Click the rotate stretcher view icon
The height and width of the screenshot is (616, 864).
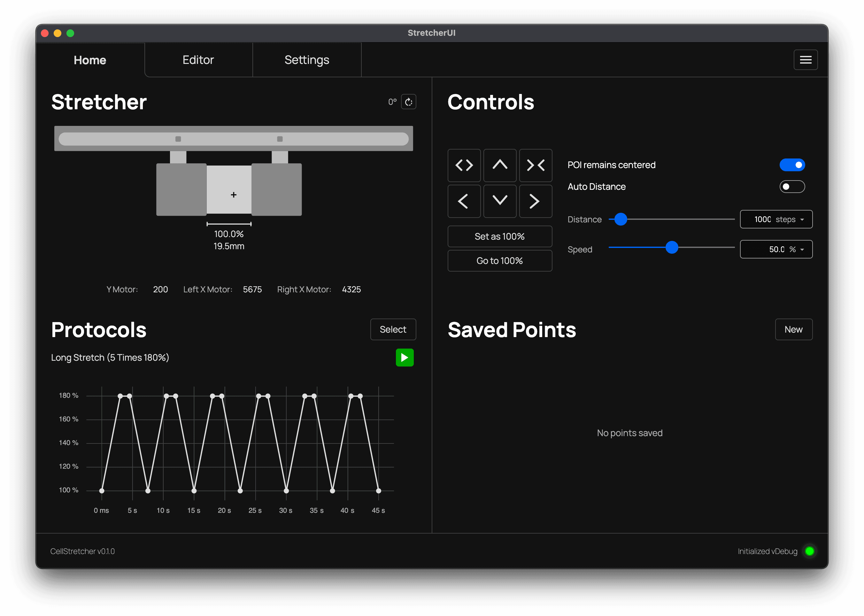click(408, 102)
